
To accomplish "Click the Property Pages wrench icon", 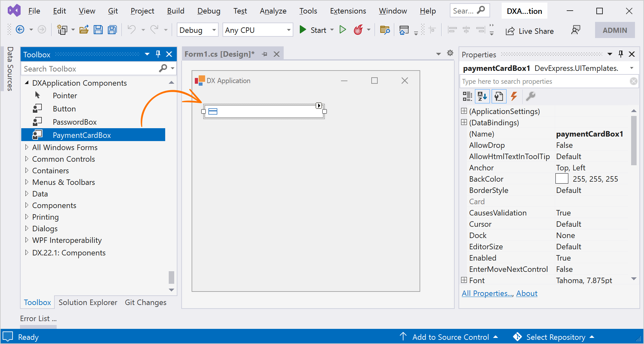I will [x=530, y=96].
